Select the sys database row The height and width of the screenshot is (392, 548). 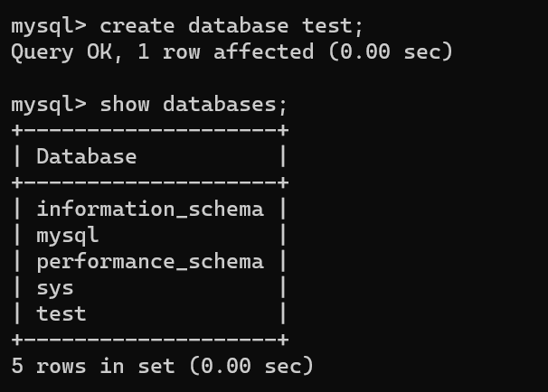pyautogui.click(x=55, y=288)
